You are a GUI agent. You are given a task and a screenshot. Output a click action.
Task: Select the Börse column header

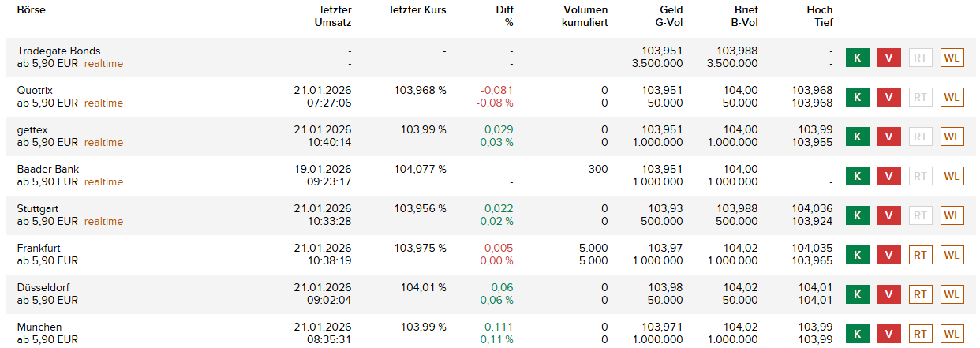coord(31,9)
